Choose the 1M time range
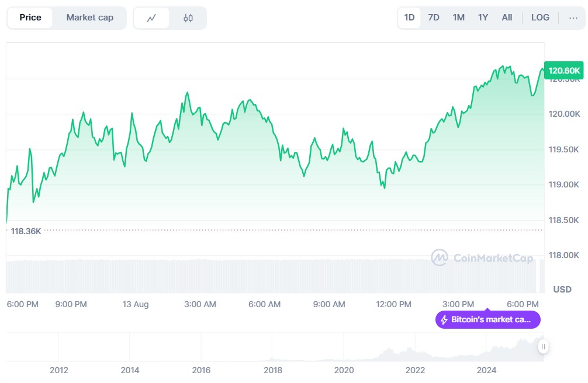 coord(458,18)
